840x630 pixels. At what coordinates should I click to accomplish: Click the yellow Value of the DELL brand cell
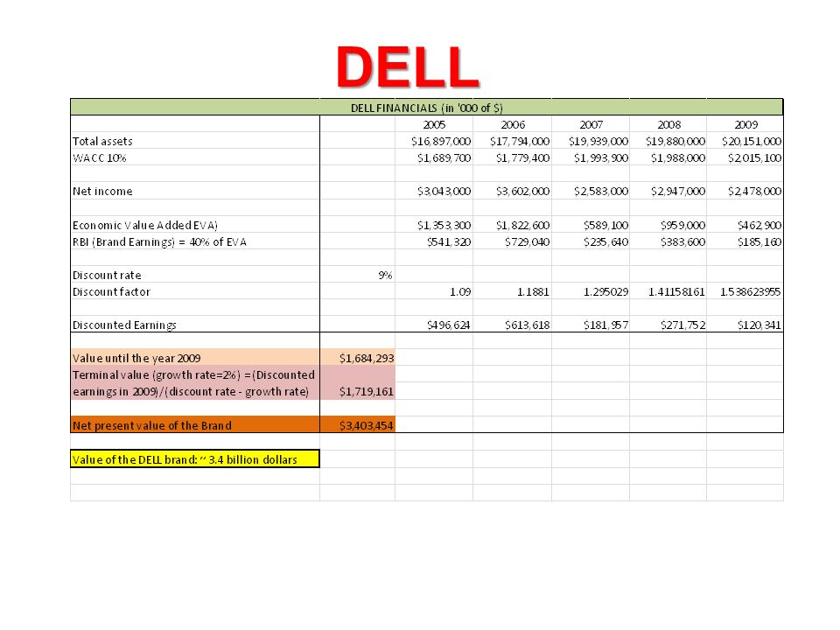click(195, 459)
